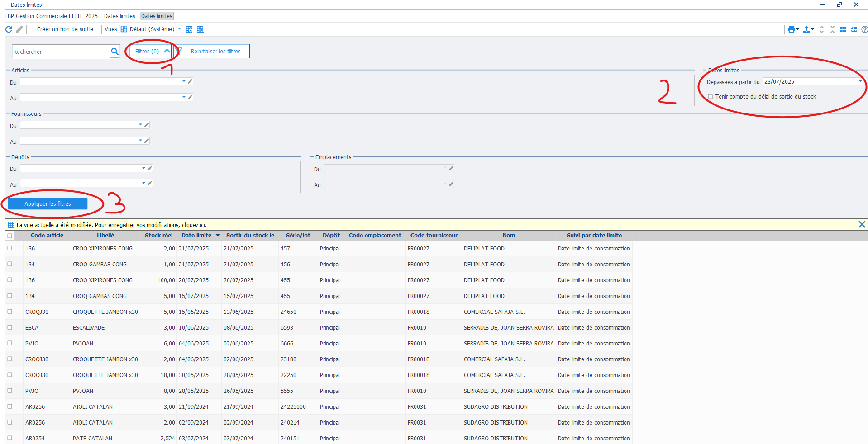Click sort arrow on Date limite column
The width and height of the screenshot is (868, 444).
coord(218,236)
